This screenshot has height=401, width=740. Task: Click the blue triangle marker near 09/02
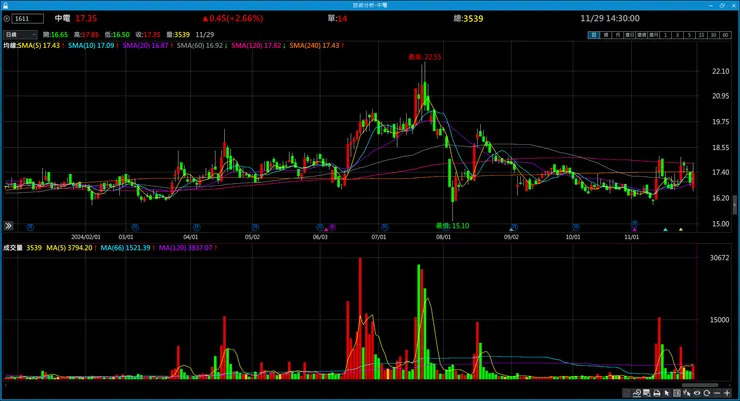[511, 229]
